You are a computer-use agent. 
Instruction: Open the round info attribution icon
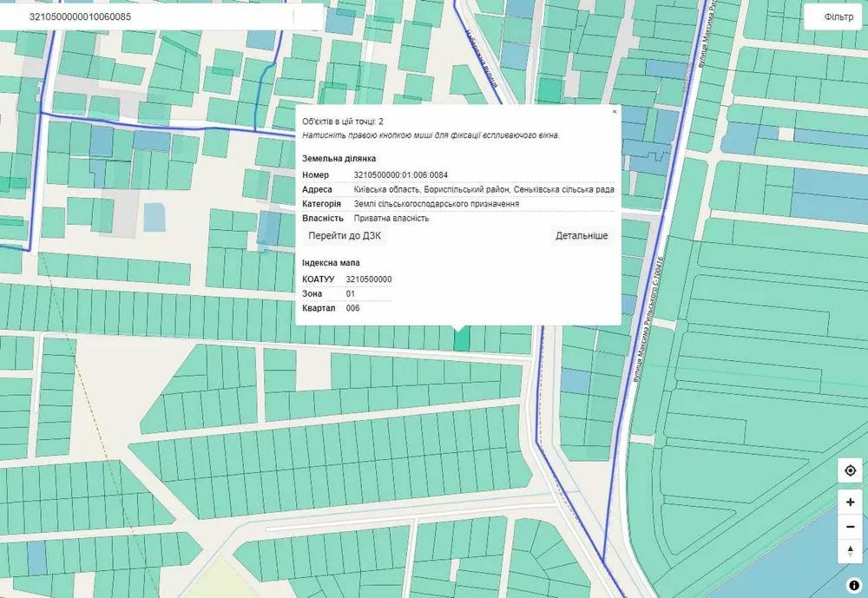click(853, 585)
